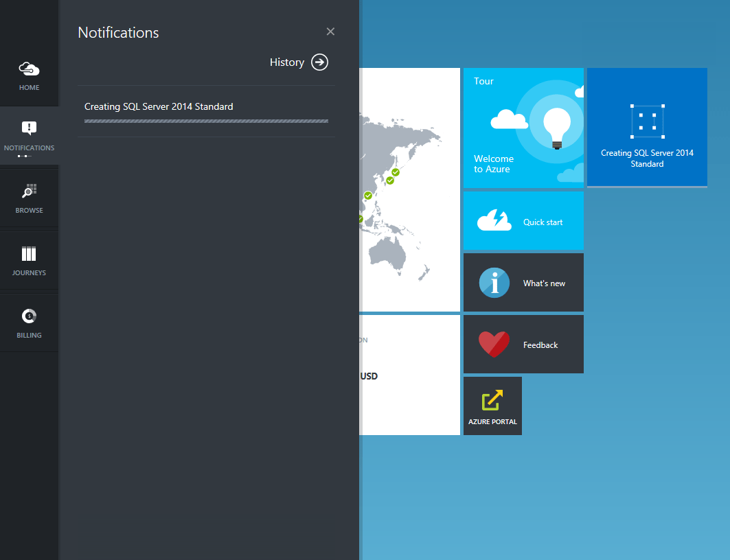Select the Creating SQL Server 2014 Standard notification
The image size is (730, 560).
pos(159,106)
